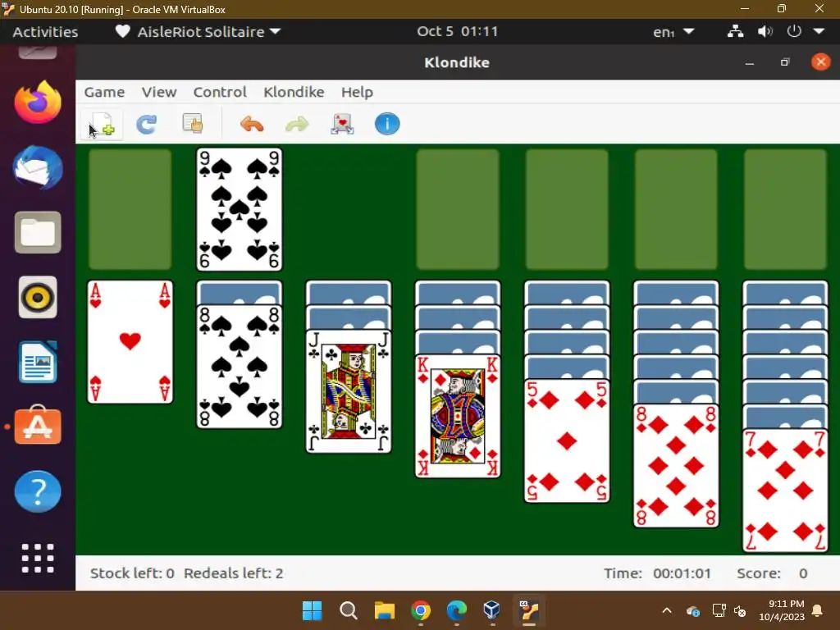Open File Explorer from Windows taskbar

pos(384,610)
